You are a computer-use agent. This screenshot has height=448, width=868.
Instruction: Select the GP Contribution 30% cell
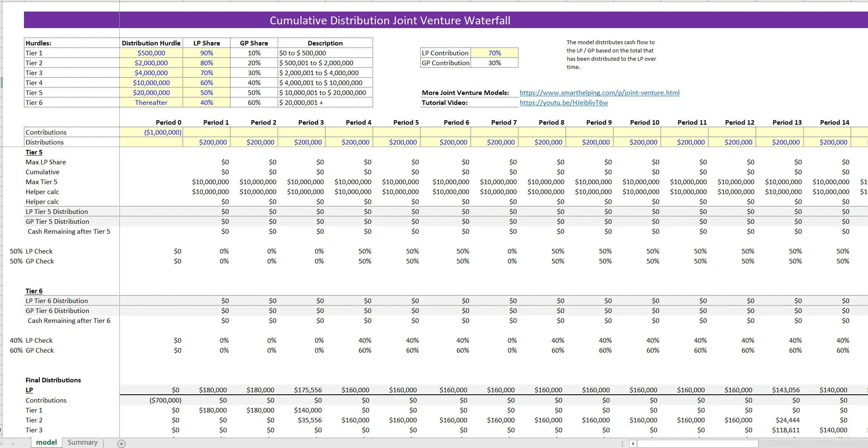tap(495, 63)
